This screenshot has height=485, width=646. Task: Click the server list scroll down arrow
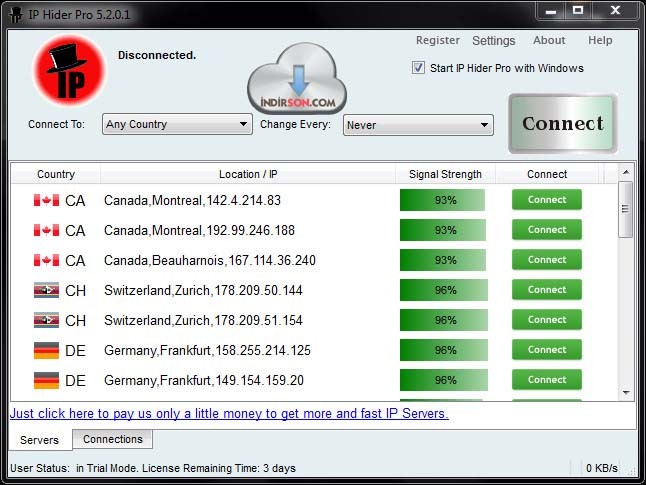(626, 393)
